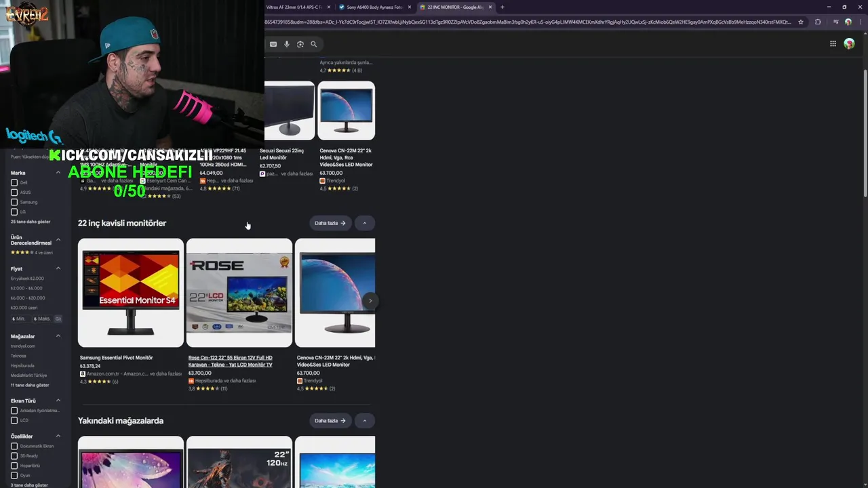The height and width of the screenshot is (488, 868).
Task: Enable the Samsung brand filter
Action: [x=14, y=202]
